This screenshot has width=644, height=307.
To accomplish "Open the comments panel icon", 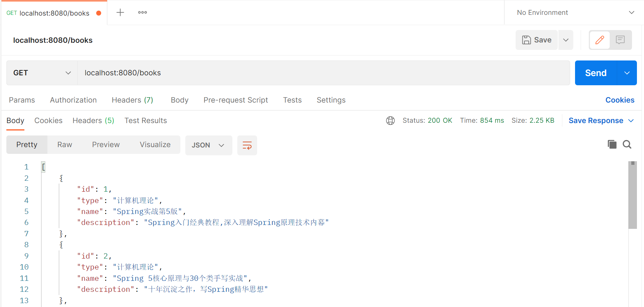I will [620, 40].
